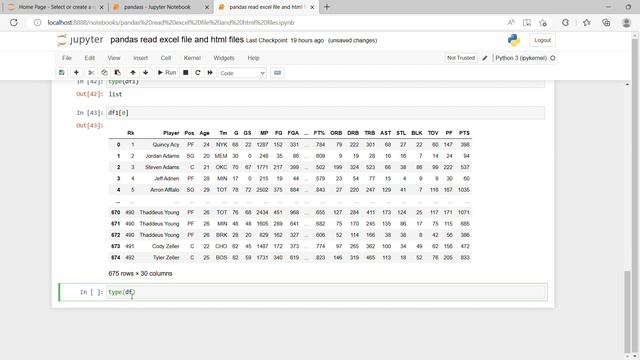Select the Steven Adams player cell
The width and height of the screenshot is (640, 360).
coord(162,167)
